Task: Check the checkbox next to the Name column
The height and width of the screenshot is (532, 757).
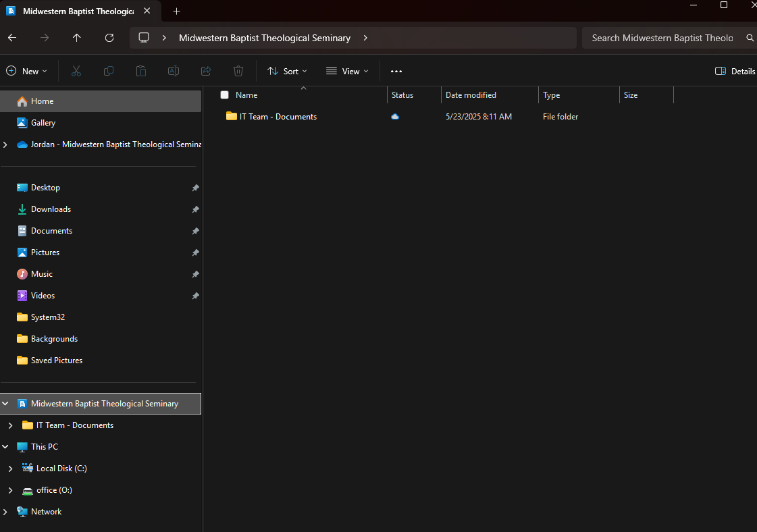Action: (224, 95)
